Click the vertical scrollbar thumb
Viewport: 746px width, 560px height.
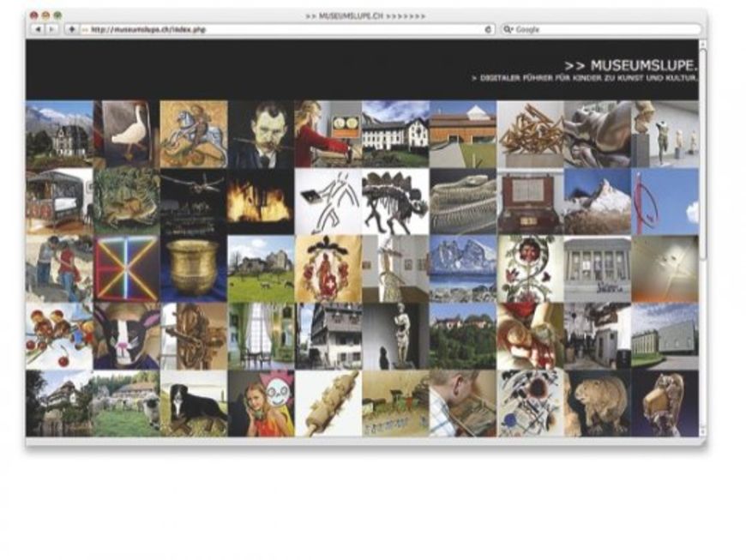click(x=703, y=153)
